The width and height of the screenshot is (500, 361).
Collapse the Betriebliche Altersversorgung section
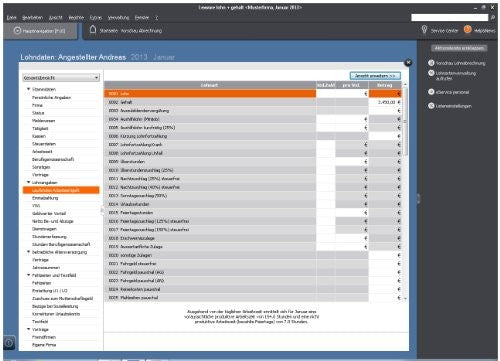(29, 252)
